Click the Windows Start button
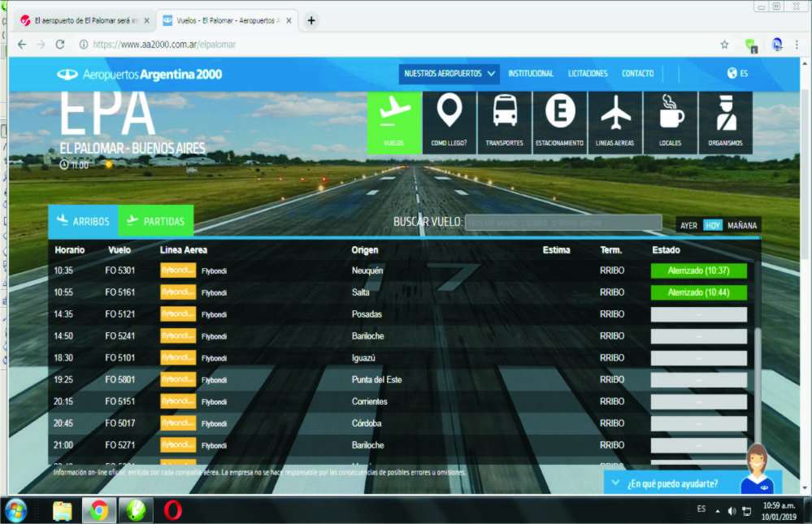Viewport: 812px width, 524px height. tap(15, 511)
